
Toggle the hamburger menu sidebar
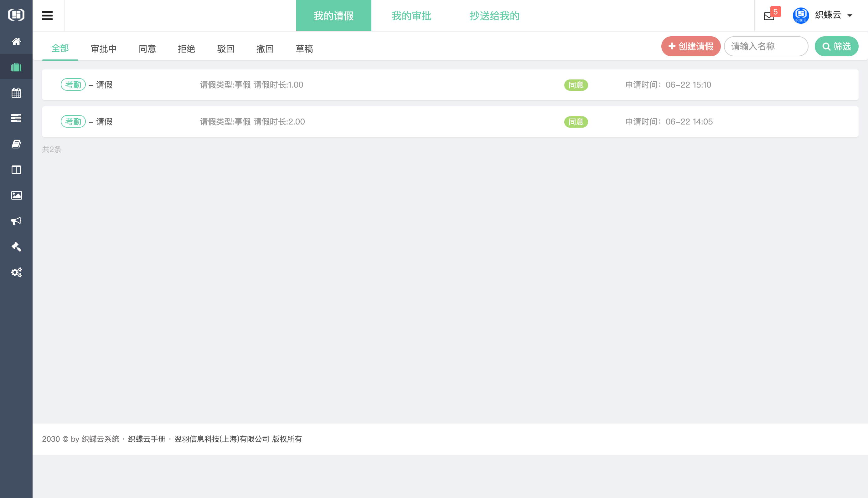[47, 15]
